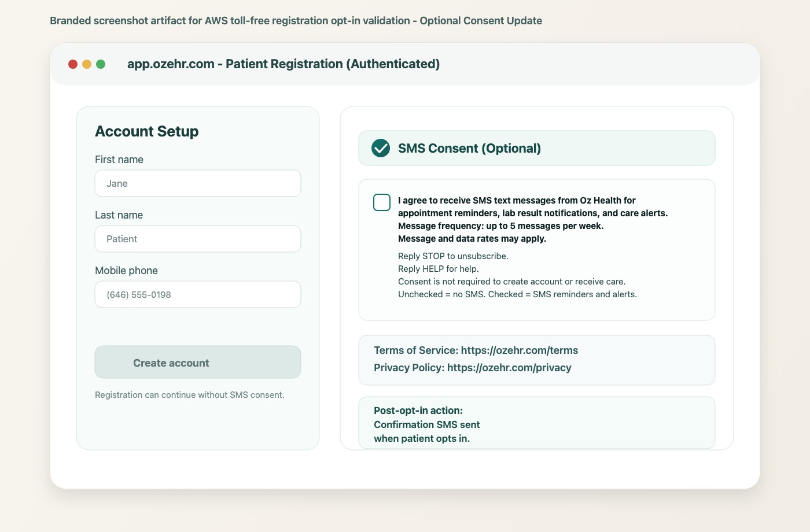
Task: Click the red close window dot
Action: [x=73, y=64]
